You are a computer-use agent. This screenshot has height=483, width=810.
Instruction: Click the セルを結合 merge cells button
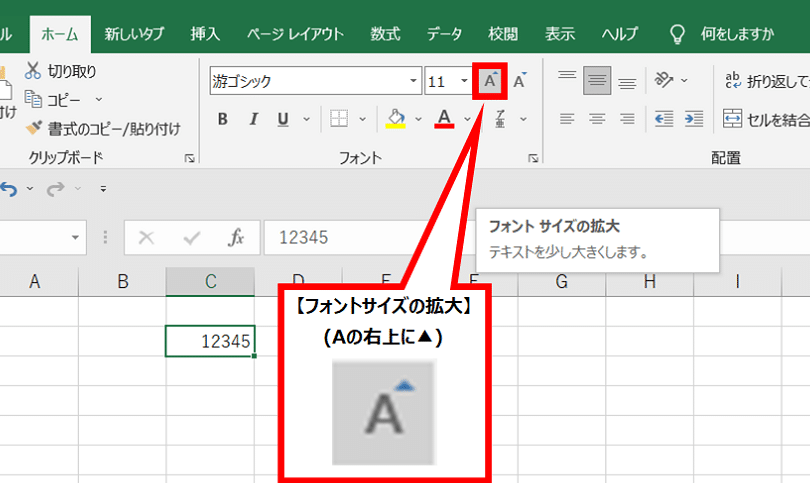(765, 119)
